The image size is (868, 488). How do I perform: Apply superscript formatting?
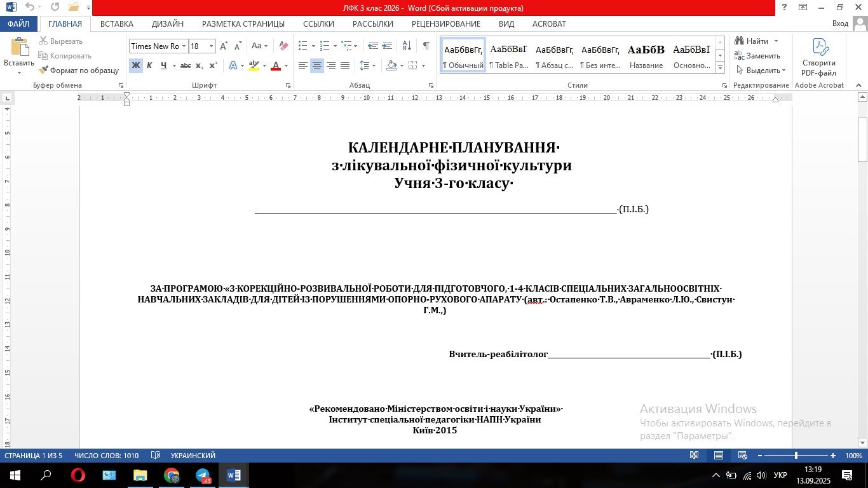pyautogui.click(x=214, y=65)
